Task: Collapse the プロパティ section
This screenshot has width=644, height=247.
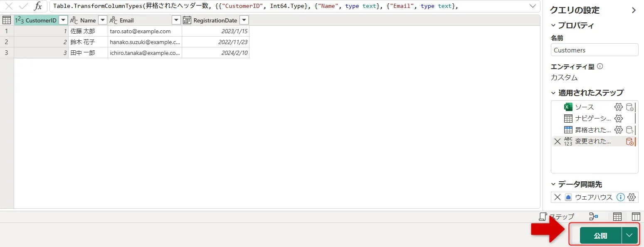Action: (554, 25)
